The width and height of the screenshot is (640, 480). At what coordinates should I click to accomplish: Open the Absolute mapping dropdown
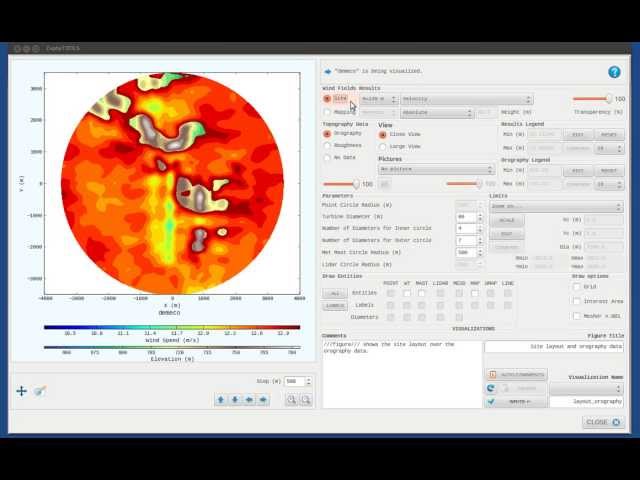[x=436, y=112]
